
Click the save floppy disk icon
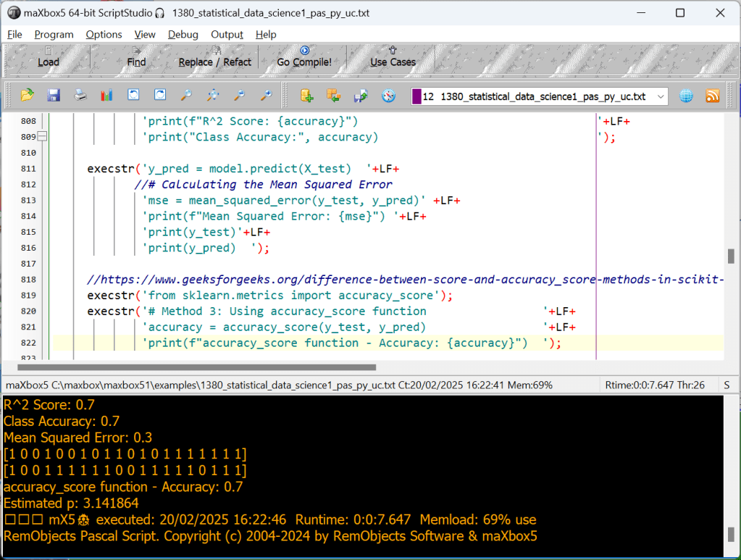[54, 96]
